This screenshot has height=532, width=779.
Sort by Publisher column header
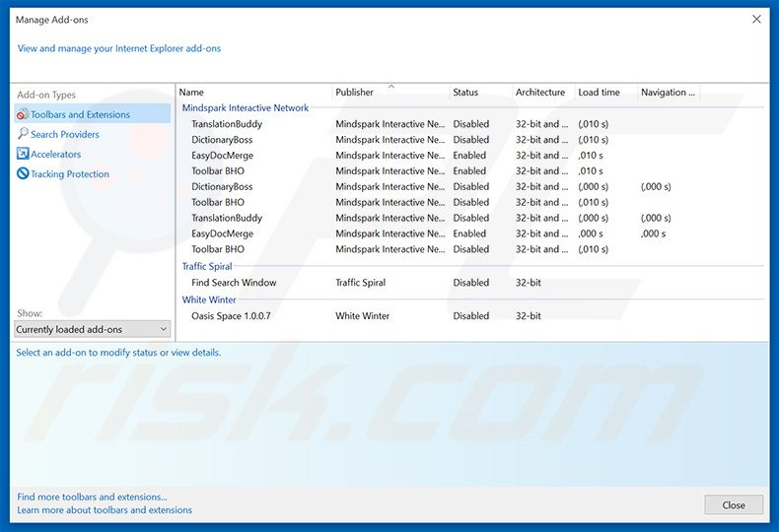(x=390, y=93)
